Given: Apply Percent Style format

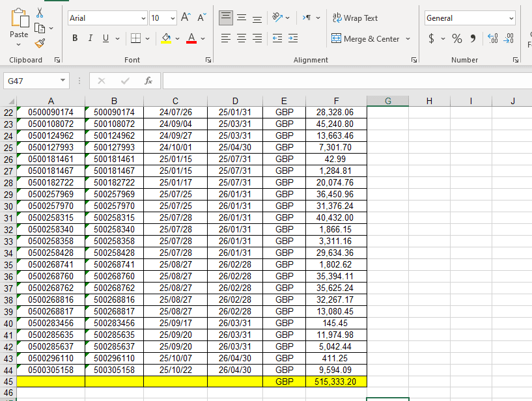Looking at the screenshot, I should [456, 39].
